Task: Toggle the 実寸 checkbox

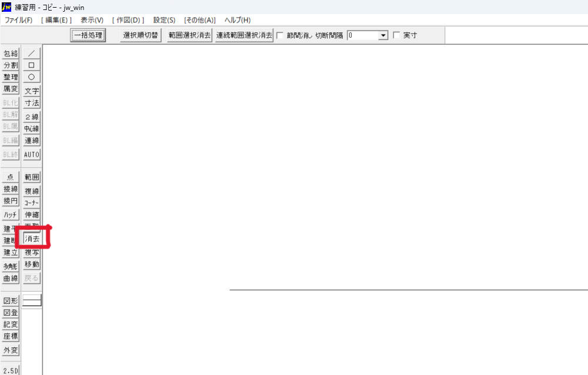Action: 396,35
